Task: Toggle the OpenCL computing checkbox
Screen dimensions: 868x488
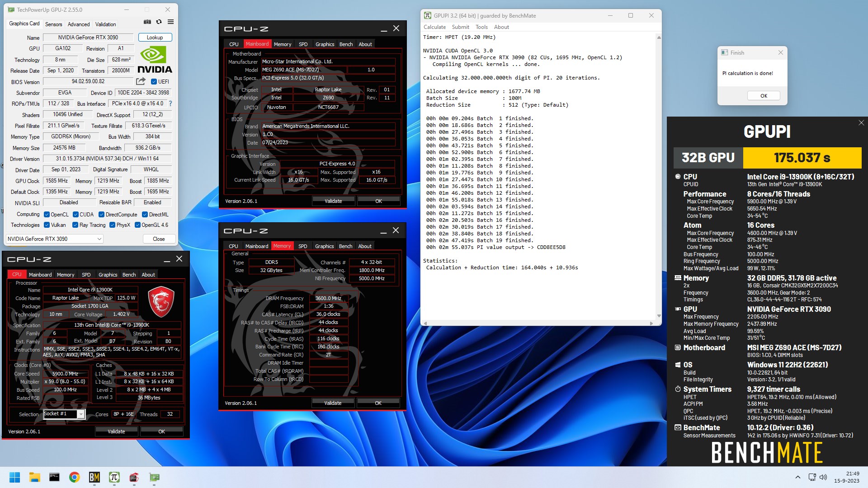Action: coord(47,215)
